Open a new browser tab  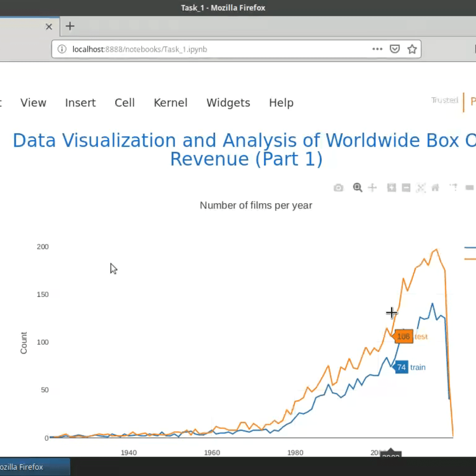coord(70,26)
